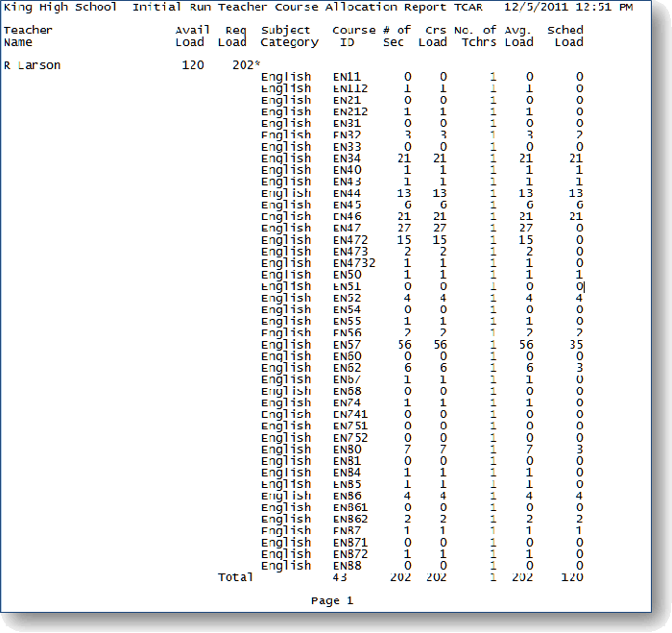
Task: Select the available load value 120 for R Larson
Action: [193, 65]
